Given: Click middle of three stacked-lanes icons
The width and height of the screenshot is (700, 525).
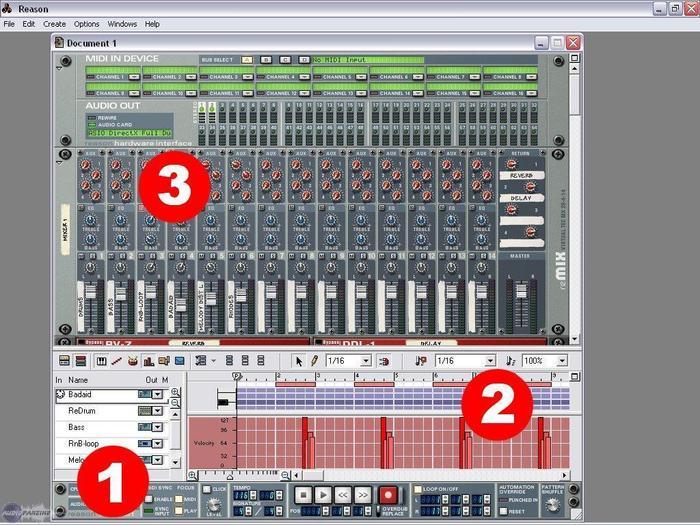Looking at the screenshot, I should 245,360.
